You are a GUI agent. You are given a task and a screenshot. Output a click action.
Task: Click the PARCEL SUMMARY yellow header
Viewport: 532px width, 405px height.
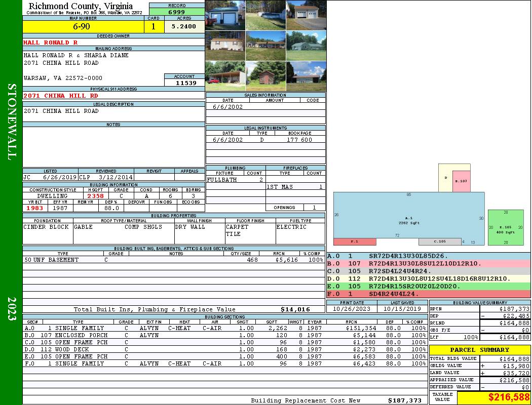479,350
